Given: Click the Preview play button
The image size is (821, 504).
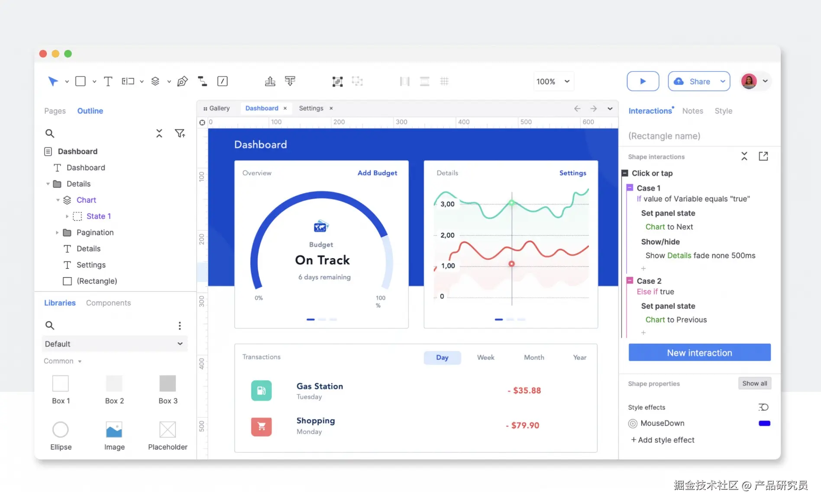Looking at the screenshot, I should [x=643, y=81].
